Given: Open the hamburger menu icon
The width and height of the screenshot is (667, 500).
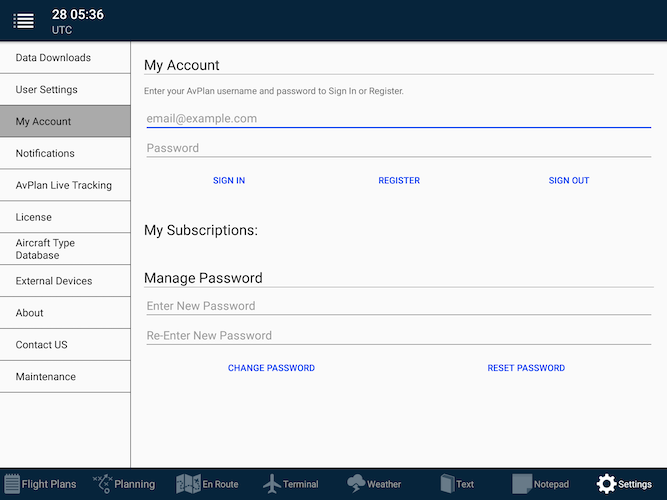Looking at the screenshot, I should click(23, 21).
